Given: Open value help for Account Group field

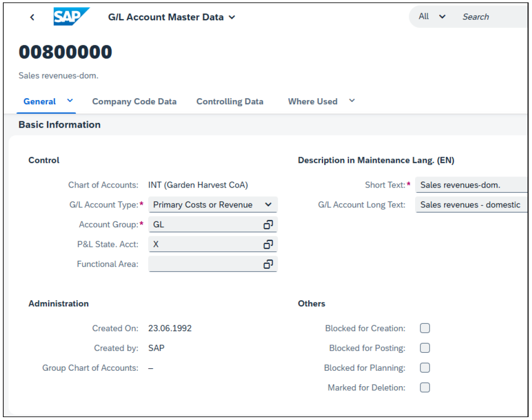Looking at the screenshot, I should [x=268, y=225].
